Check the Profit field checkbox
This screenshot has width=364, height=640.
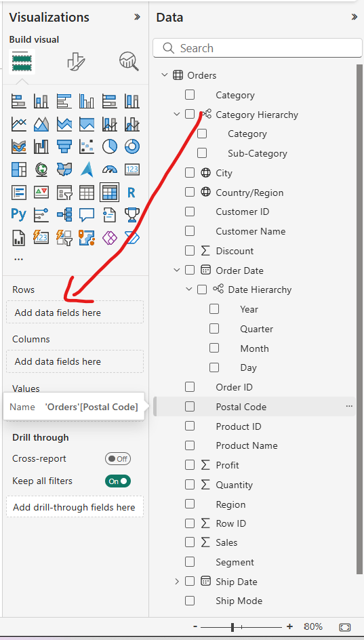190,465
